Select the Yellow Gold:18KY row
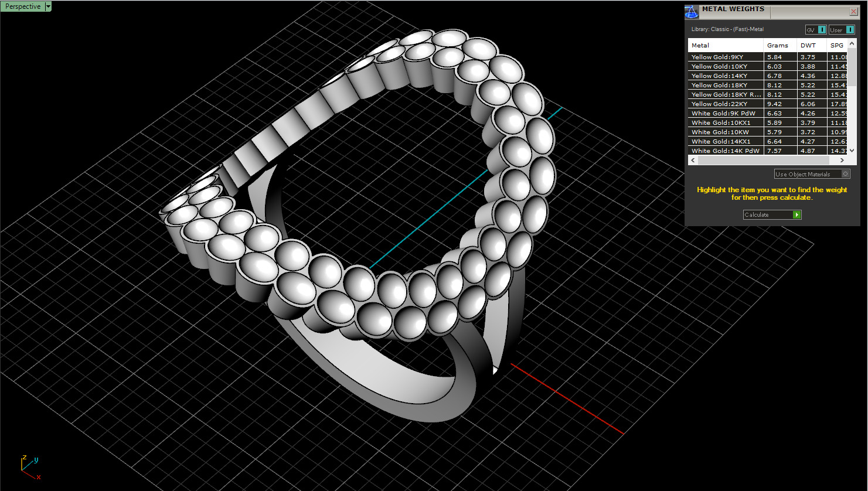Image resolution: width=868 pixels, height=491 pixels. (x=768, y=85)
